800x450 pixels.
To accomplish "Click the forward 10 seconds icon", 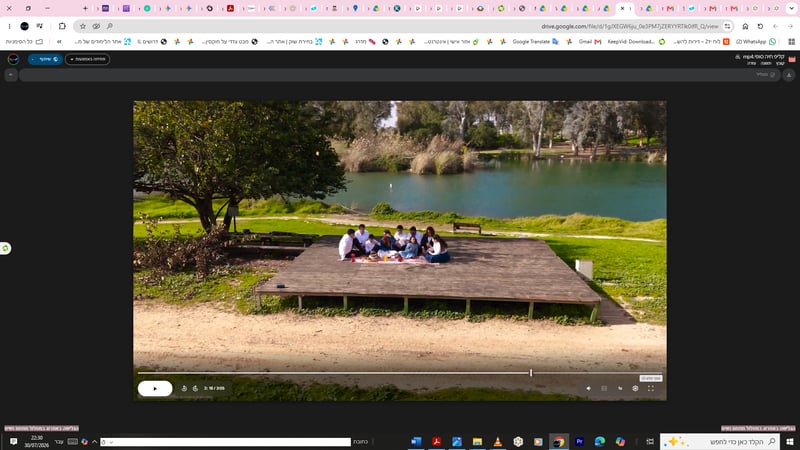I will click(195, 389).
